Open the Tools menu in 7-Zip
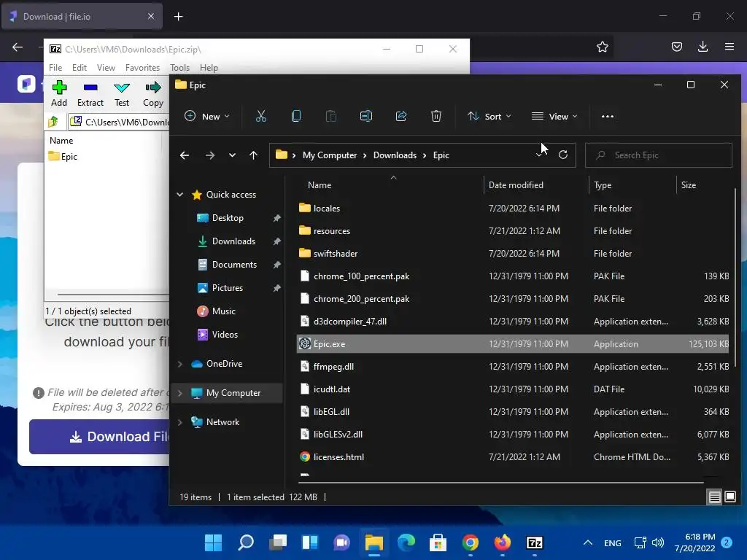This screenshot has height=560, width=747. [179, 68]
